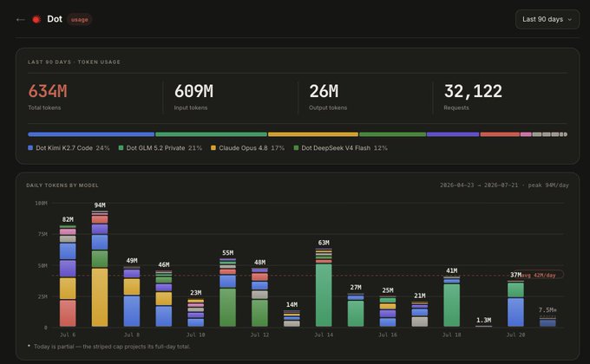Click the 49M bar for Jul 8

[x=132, y=296]
